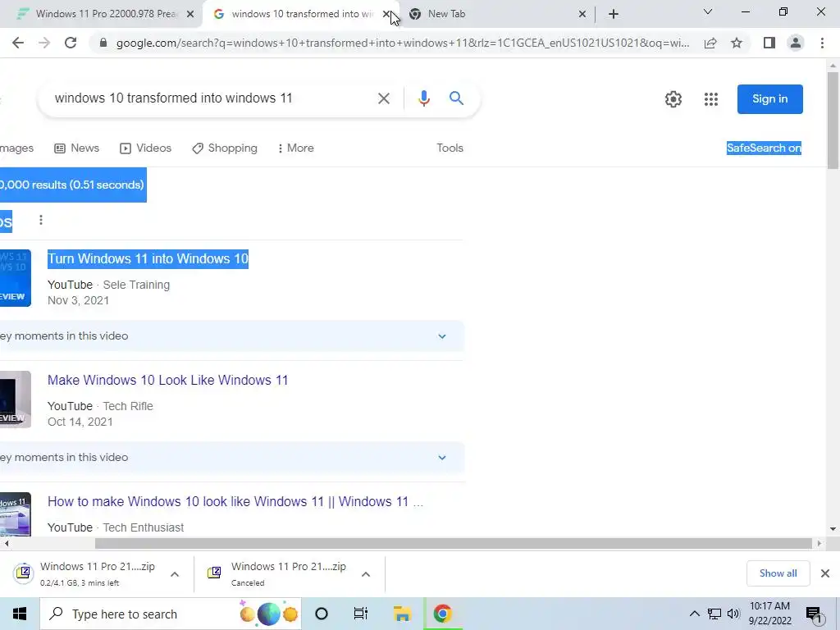Image resolution: width=840 pixels, height=630 pixels.
Task: Click the Chrome address bar URL
Action: point(403,43)
